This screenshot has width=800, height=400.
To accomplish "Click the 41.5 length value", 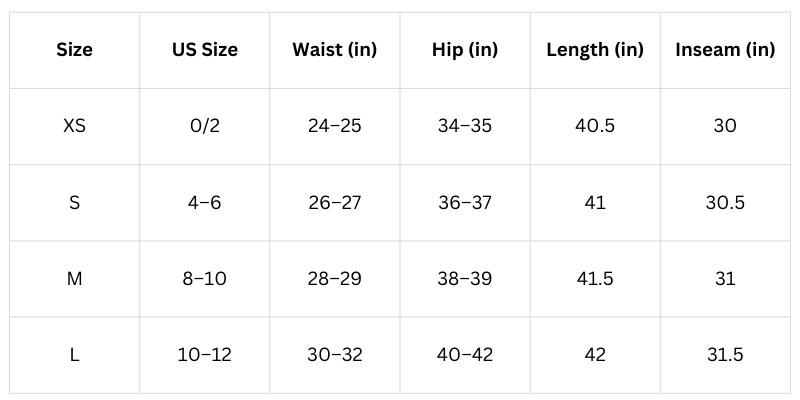I will [594, 278].
